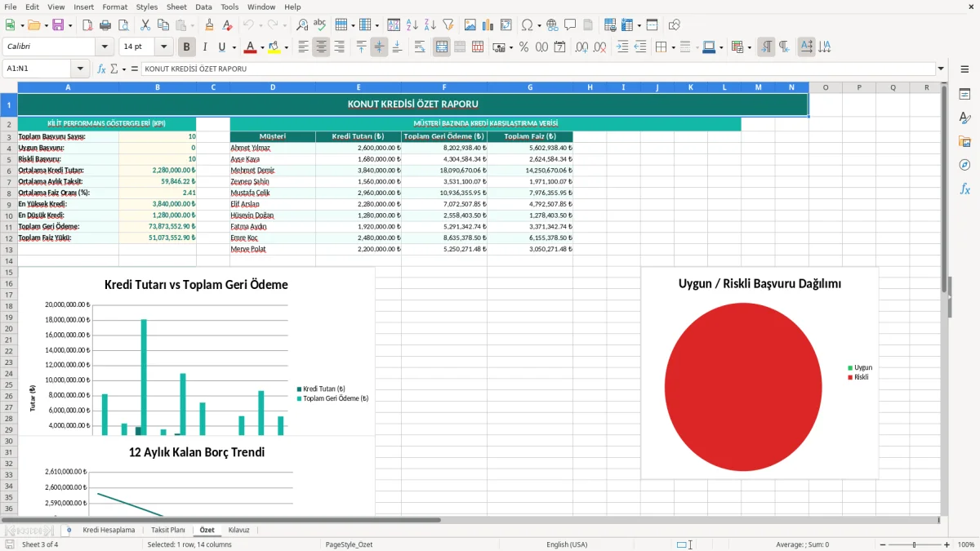Open the sidebar Properties icon
Viewport: 980px width, 551px height.
(964, 94)
